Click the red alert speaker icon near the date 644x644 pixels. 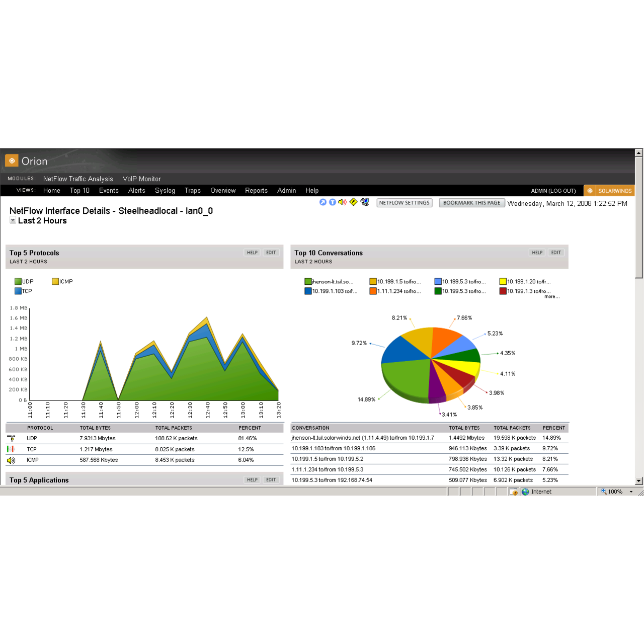[343, 202]
